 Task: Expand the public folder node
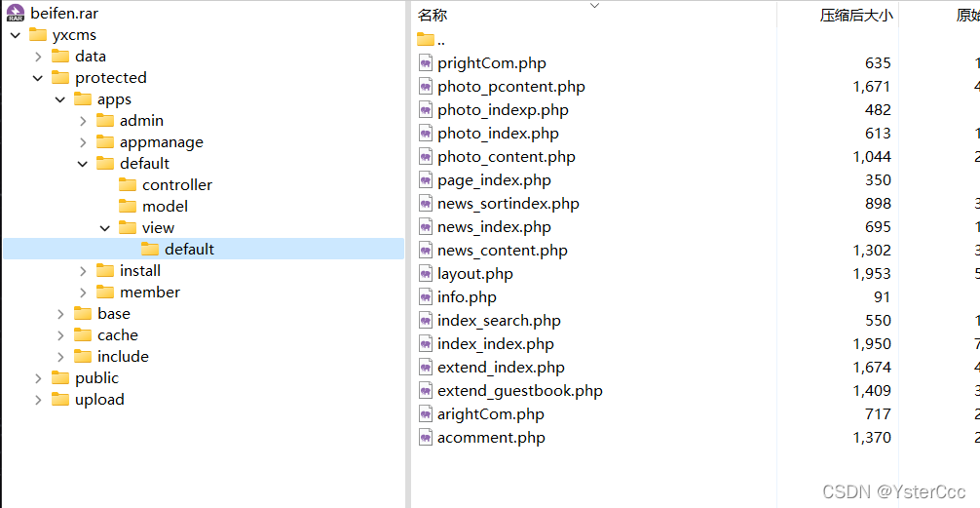point(38,378)
